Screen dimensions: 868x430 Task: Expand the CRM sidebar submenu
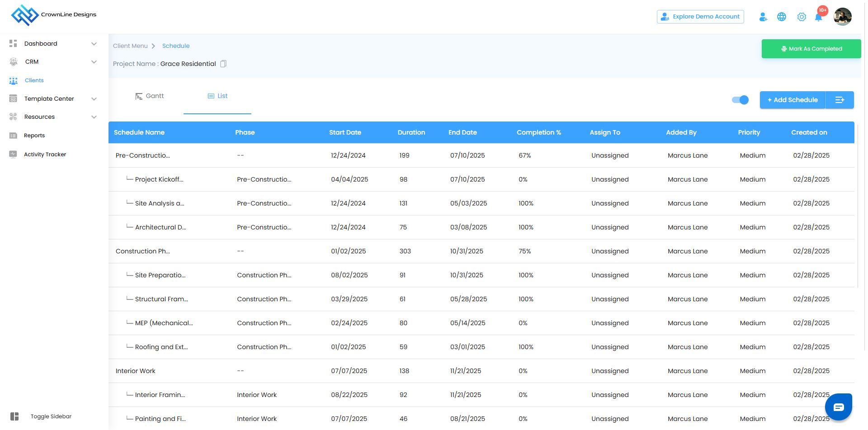tap(94, 62)
